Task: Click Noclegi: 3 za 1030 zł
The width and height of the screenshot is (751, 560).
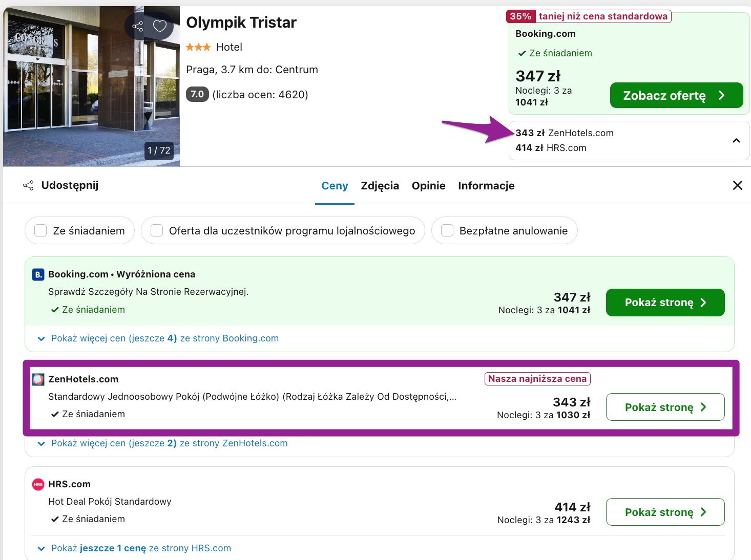Action: pos(544,415)
